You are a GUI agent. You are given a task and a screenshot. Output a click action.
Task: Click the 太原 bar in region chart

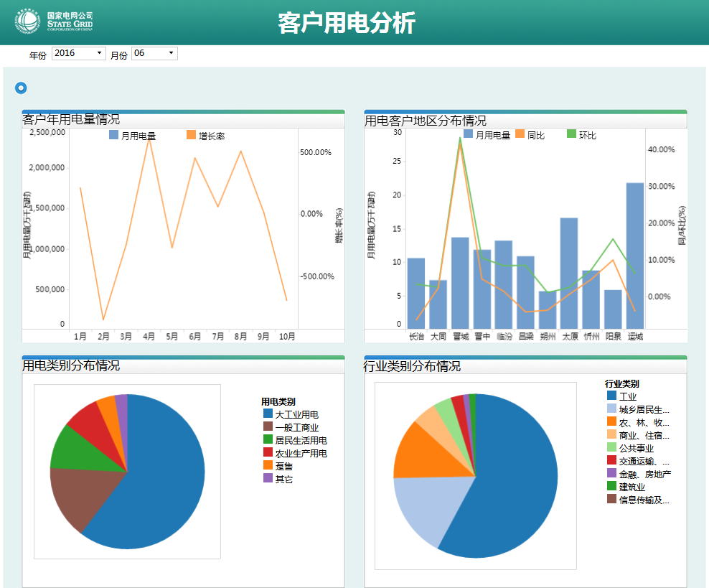tap(569, 273)
